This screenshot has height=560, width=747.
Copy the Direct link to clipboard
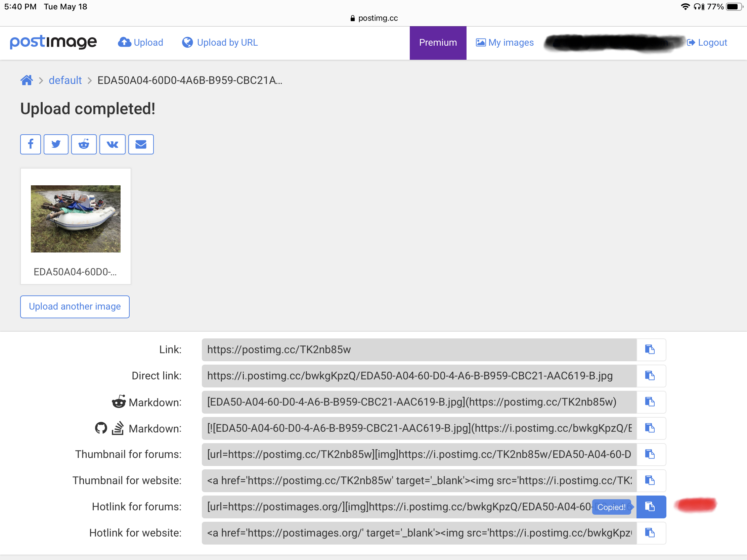point(650,376)
